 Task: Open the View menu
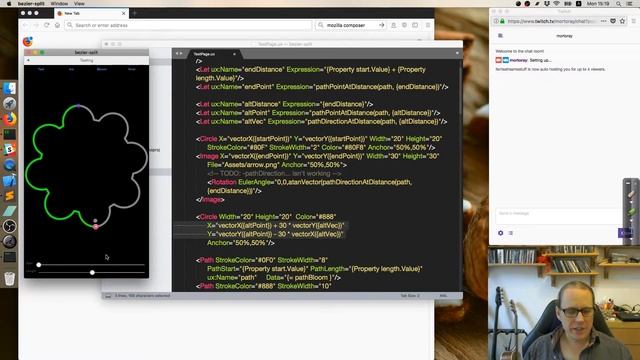click(79, 3)
